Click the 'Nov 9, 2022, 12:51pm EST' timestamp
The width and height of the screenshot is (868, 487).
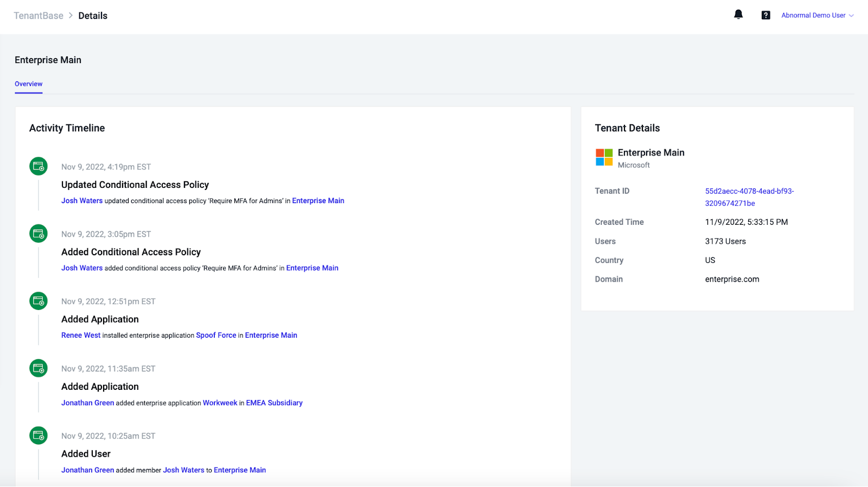coord(108,302)
